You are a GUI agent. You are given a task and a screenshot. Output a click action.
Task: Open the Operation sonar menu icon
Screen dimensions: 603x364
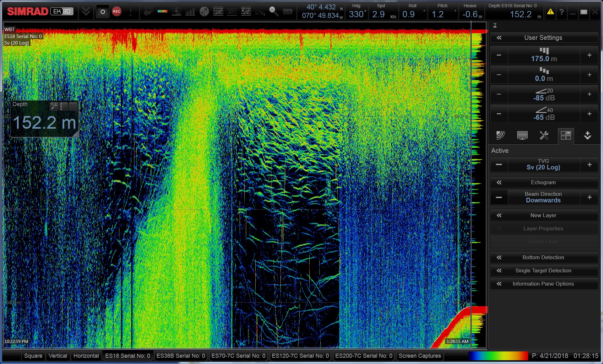tap(500, 136)
